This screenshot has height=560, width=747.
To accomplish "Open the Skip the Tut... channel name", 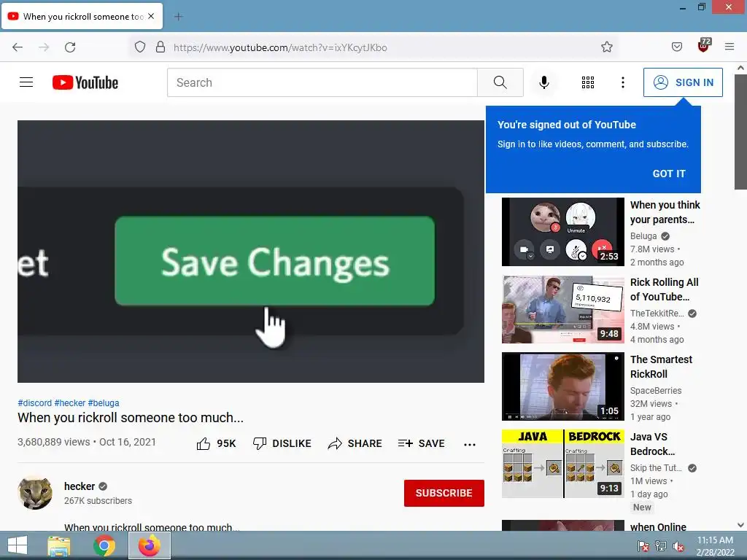I will pyautogui.click(x=656, y=468).
